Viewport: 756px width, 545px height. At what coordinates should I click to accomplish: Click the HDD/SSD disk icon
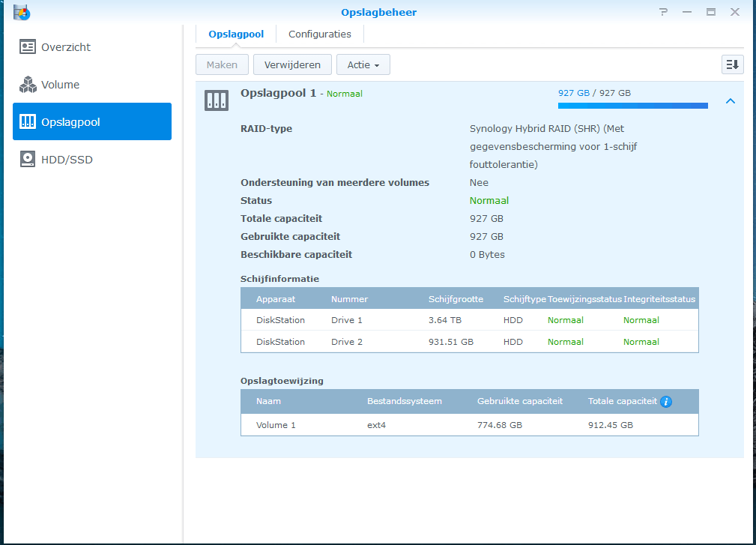[28, 159]
